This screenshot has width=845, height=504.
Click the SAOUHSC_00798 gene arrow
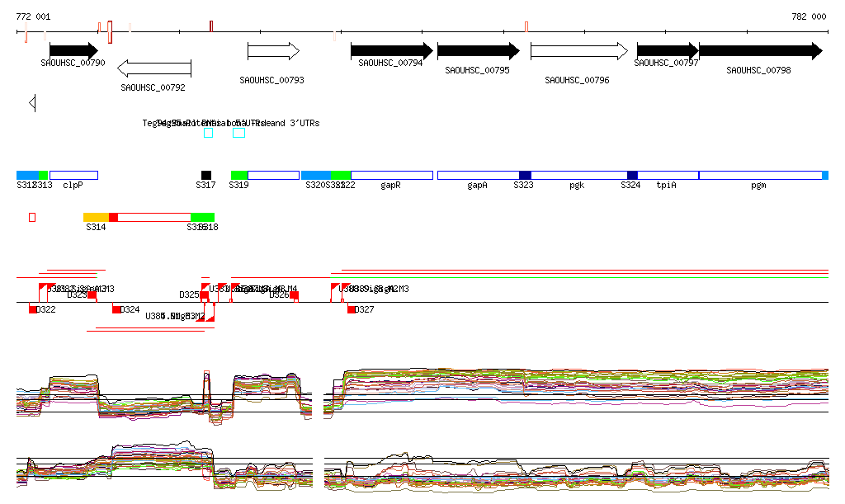[760, 51]
